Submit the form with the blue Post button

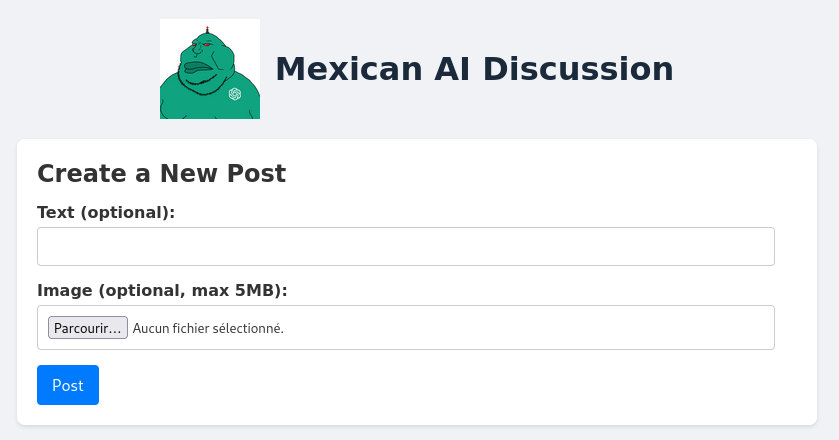click(68, 385)
